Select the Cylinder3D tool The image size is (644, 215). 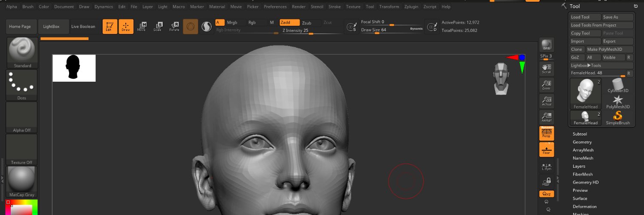coord(618,86)
